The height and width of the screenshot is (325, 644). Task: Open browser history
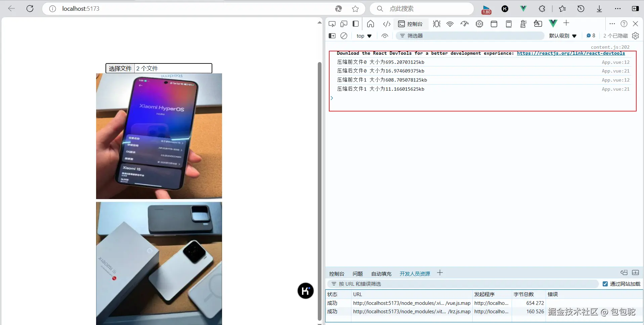[581, 9]
